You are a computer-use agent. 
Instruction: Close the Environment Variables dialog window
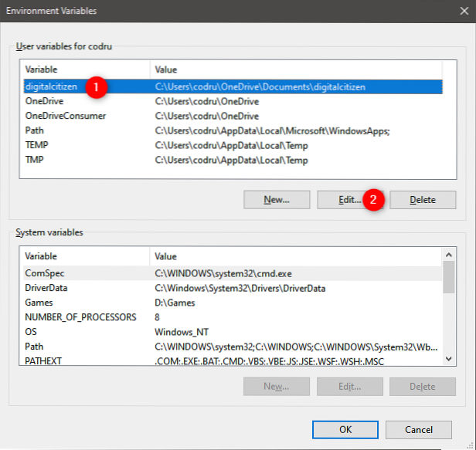tap(458, 11)
